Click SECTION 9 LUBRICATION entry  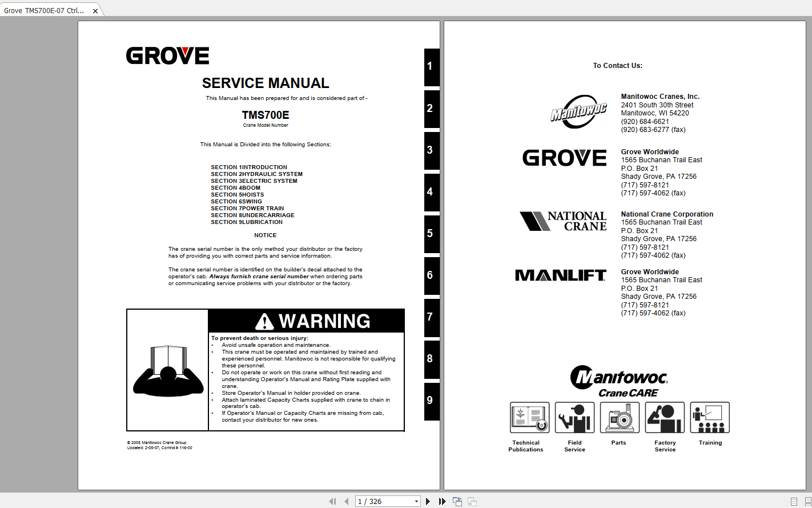pyautogui.click(x=247, y=222)
